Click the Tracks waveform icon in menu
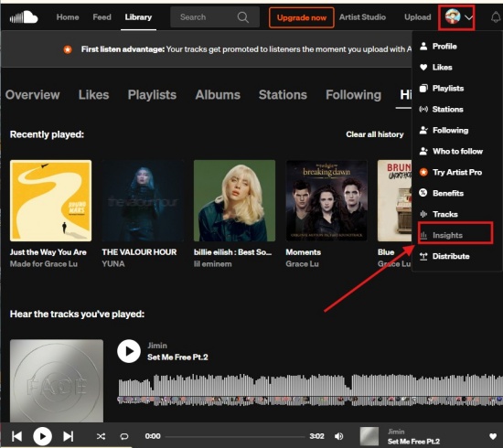This screenshot has width=503, height=448. point(423,214)
